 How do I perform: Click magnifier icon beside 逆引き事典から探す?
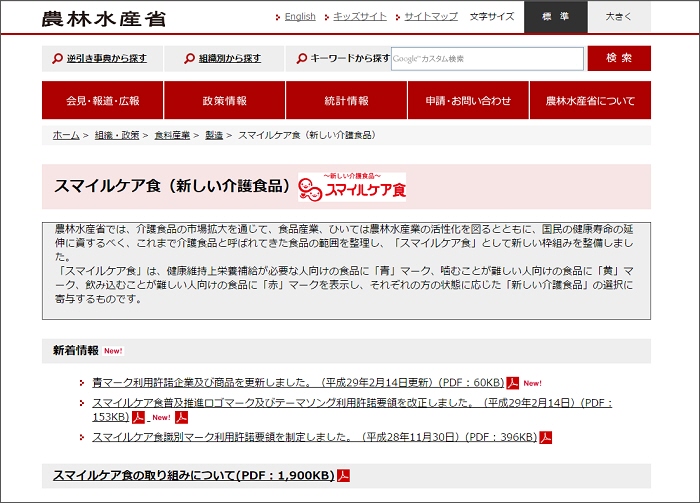coord(57,58)
